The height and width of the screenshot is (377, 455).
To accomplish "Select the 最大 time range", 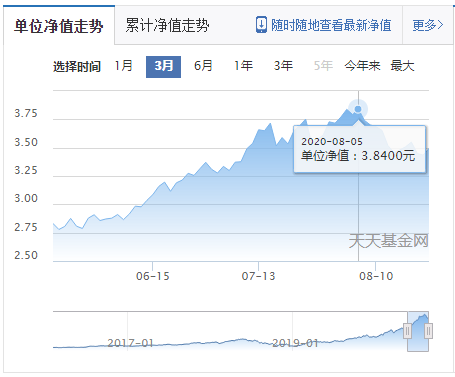I will 402,66.
